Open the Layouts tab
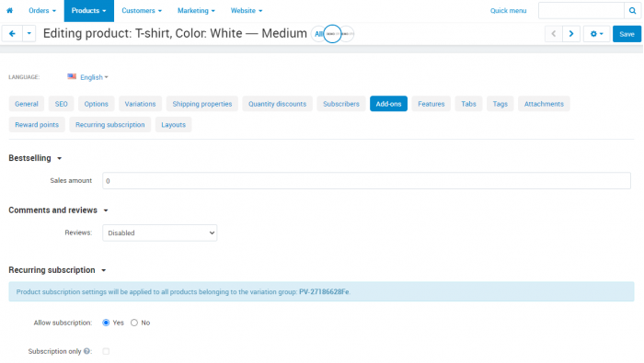 pos(173,125)
